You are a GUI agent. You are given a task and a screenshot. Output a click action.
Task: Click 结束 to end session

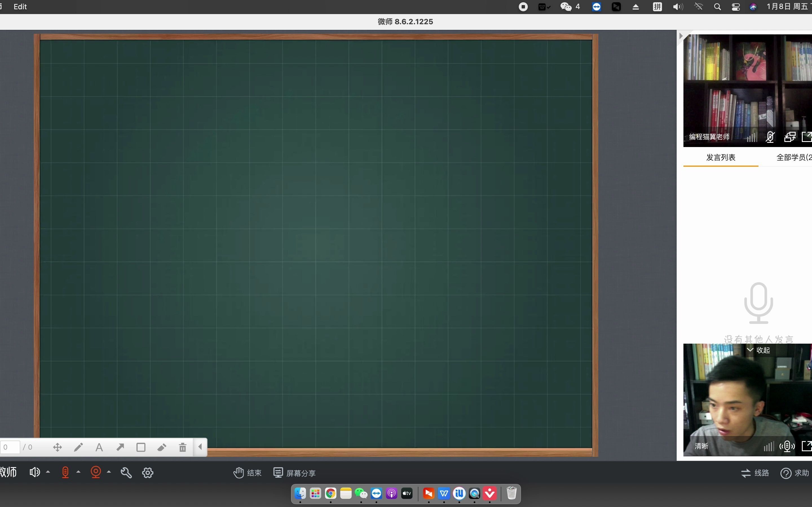(247, 473)
